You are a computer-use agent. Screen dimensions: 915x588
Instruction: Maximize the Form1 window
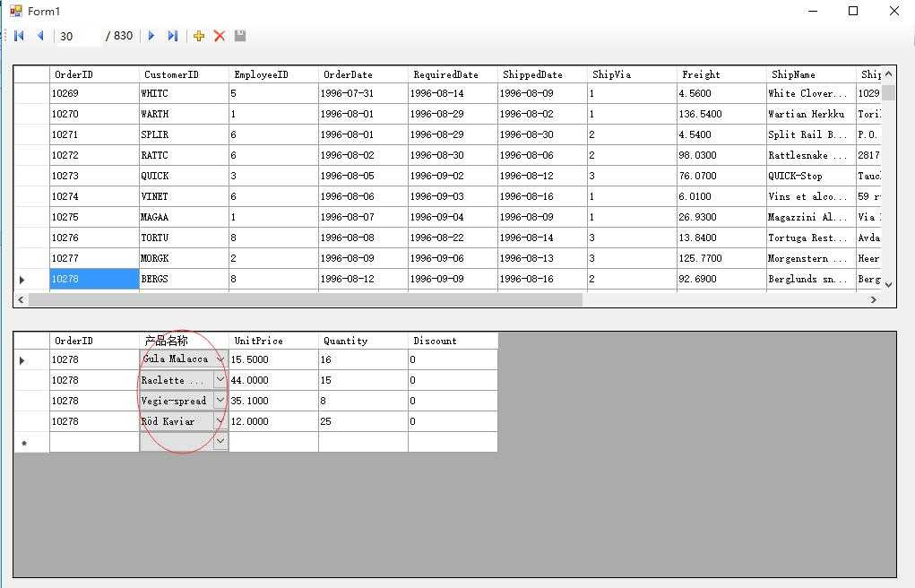[x=853, y=11]
